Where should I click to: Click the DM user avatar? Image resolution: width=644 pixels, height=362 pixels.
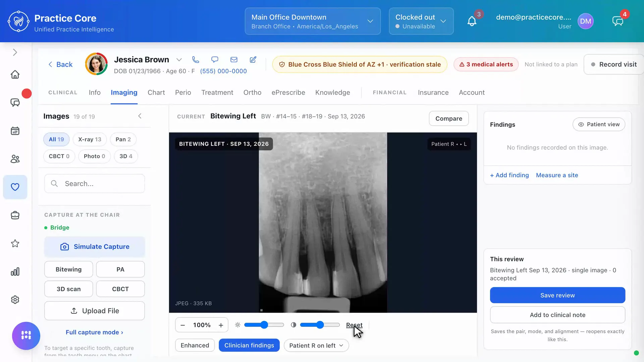[x=586, y=21]
